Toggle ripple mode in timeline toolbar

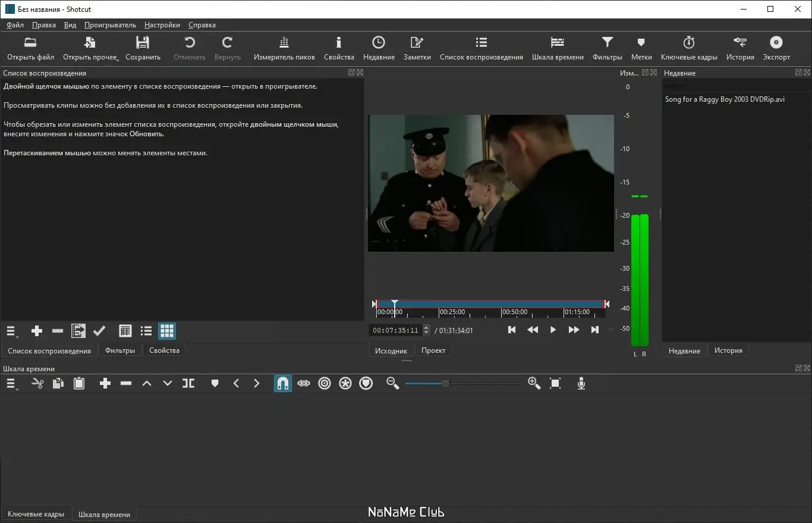point(325,384)
